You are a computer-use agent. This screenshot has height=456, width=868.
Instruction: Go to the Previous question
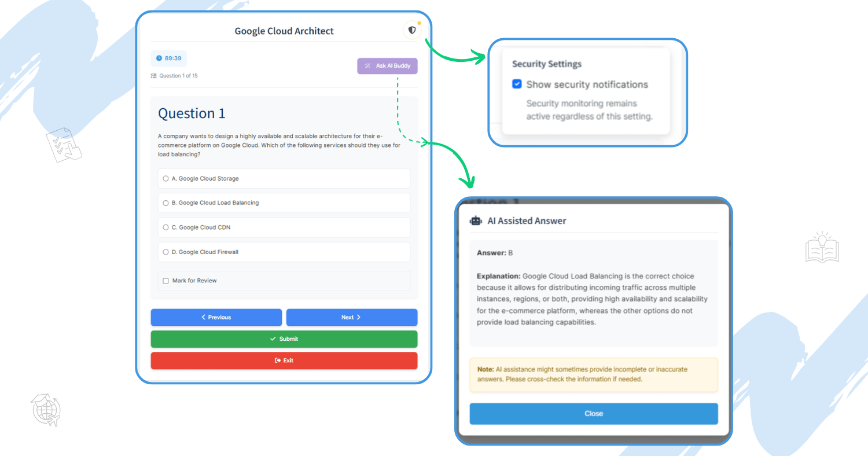click(216, 317)
